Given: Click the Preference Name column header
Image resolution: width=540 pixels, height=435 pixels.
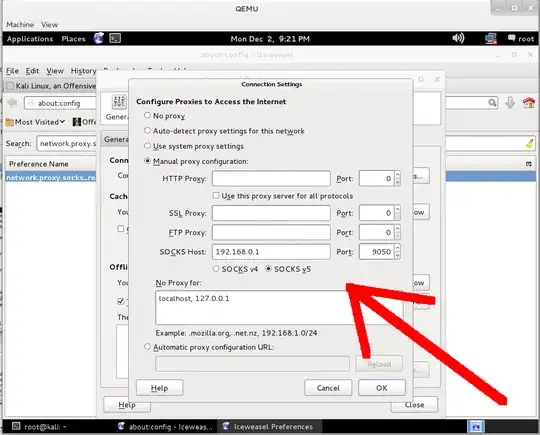Looking at the screenshot, I should (51, 164).
